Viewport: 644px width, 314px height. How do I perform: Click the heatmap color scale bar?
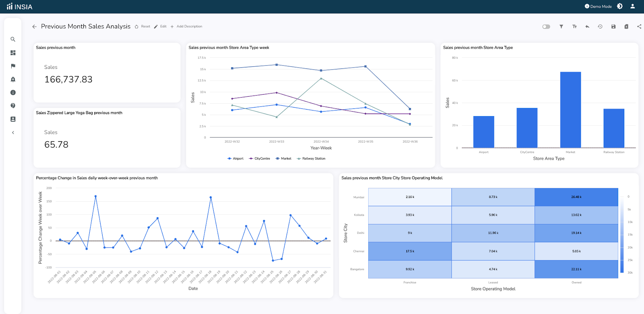[x=622, y=235]
